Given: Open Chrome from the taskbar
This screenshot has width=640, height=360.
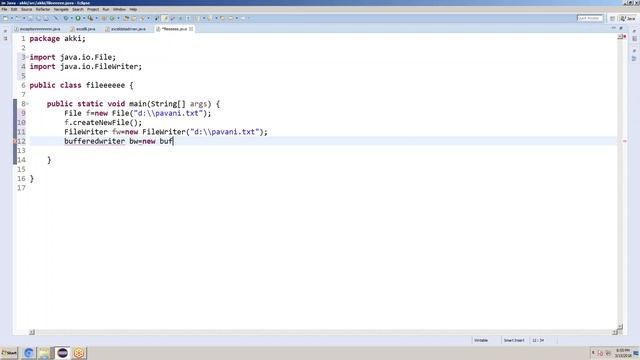Looking at the screenshot, I should tap(29, 353).
